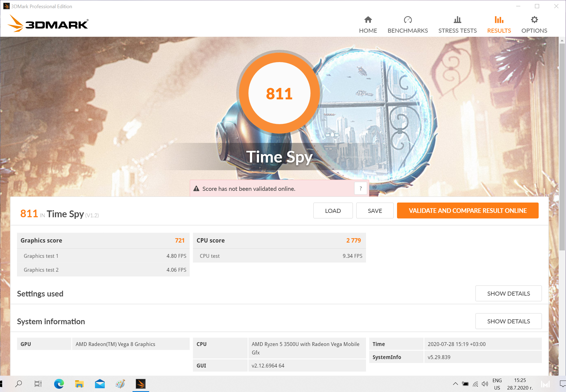Open the Mail app from the taskbar
Screen dimensions: 566x392
point(100,384)
